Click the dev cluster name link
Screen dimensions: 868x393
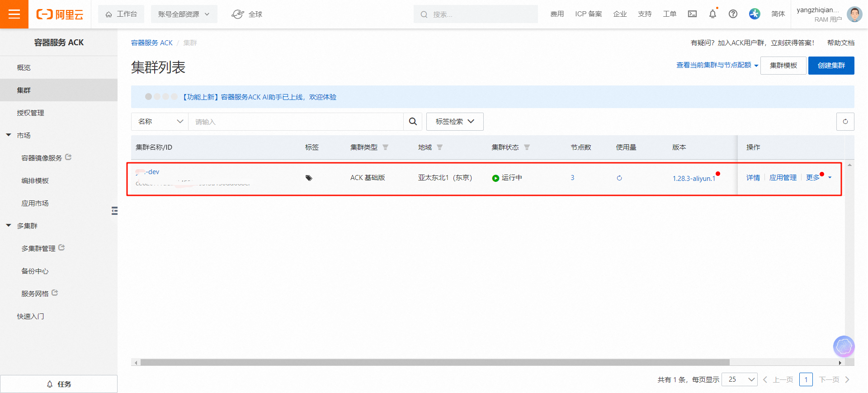click(x=147, y=172)
